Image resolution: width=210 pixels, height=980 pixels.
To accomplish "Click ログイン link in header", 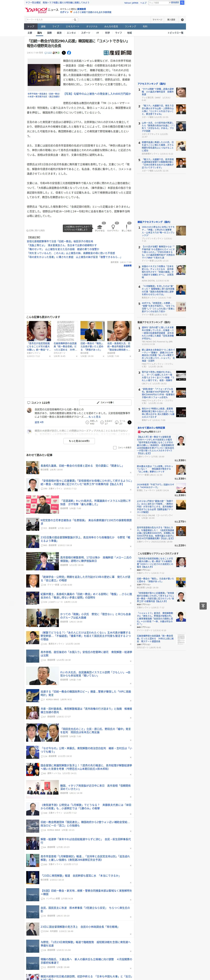I will tap(64, 12).
